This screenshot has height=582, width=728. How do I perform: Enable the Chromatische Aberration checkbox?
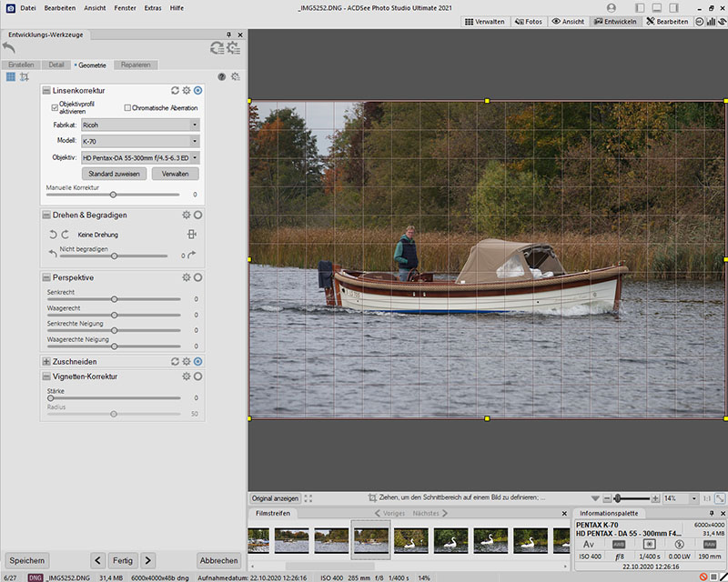[x=127, y=107]
